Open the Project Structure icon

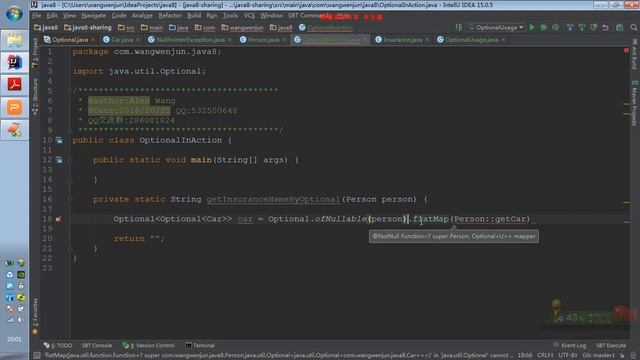point(620,28)
